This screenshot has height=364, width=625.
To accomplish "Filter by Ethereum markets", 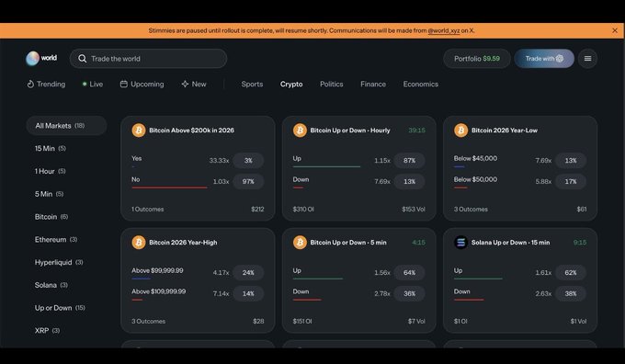I will (56, 240).
